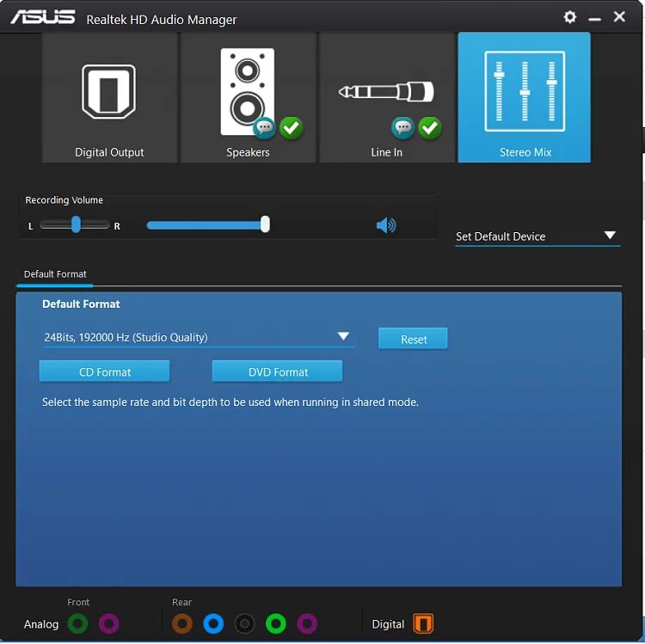Viewport: 645px width, 644px height.
Task: Select the Line In device tile
Action: tap(387, 97)
